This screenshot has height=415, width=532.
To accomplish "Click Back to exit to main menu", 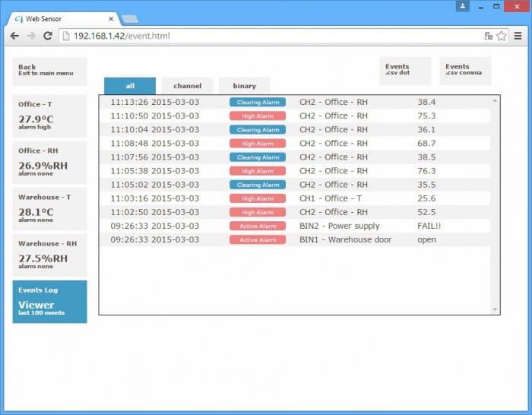I will pyautogui.click(x=49, y=71).
